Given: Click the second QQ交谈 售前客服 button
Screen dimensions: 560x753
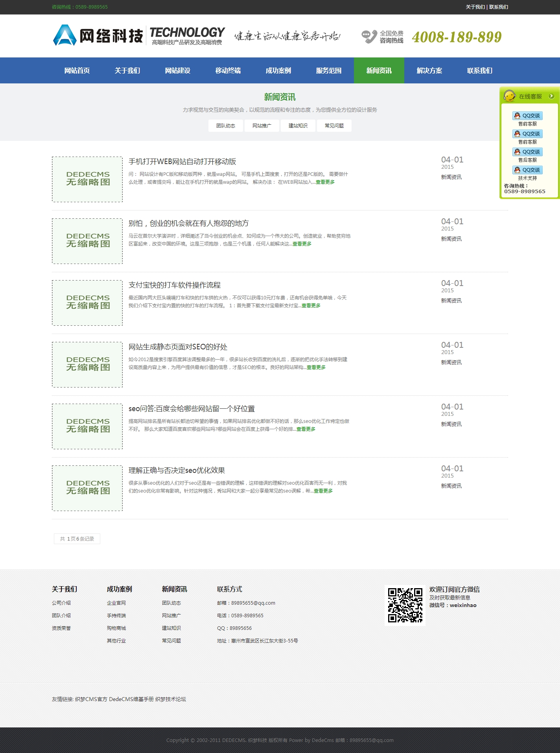Looking at the screenshot, I should 527,134.
